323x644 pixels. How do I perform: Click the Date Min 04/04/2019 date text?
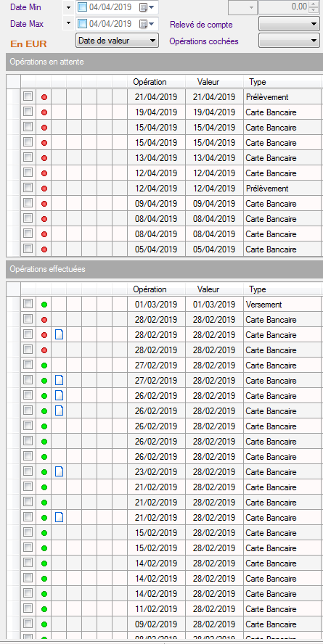coord(110,7)
